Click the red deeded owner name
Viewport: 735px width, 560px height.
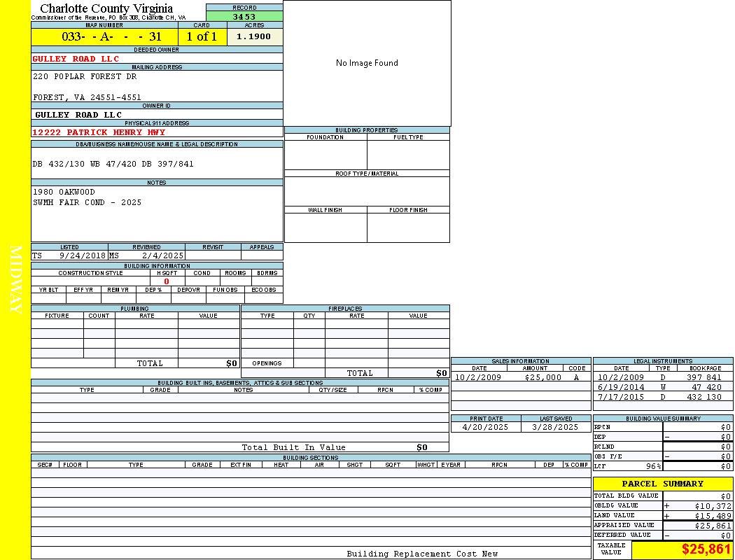coord(76,59)
